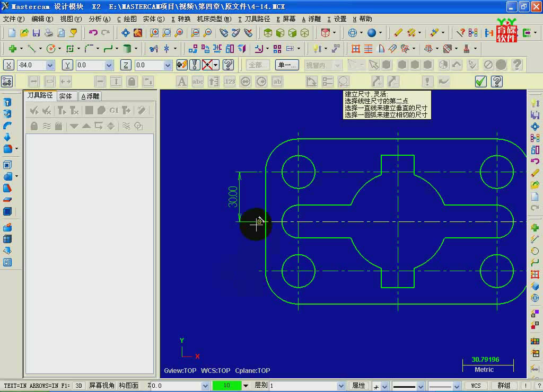This screenshot has height=392, width=543.
Task: Click the 构图面 status bar button
Action: tap(128, 386)
